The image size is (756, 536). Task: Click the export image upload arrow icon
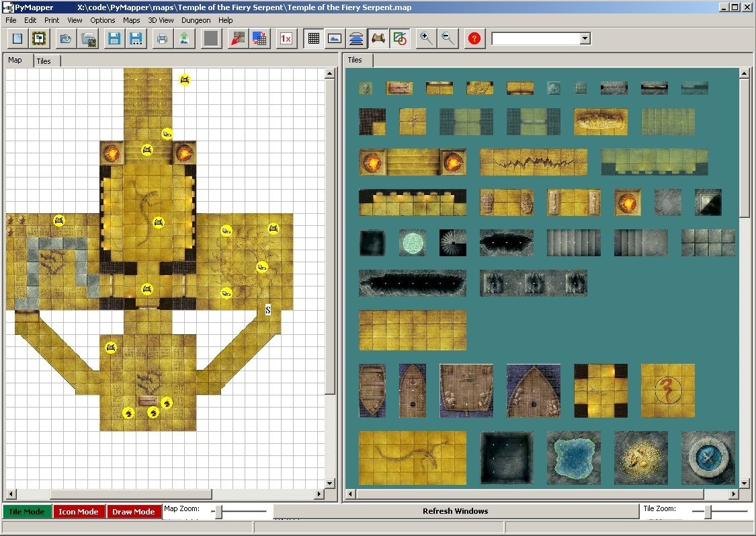pyautogui.click(x=184, y=38)
